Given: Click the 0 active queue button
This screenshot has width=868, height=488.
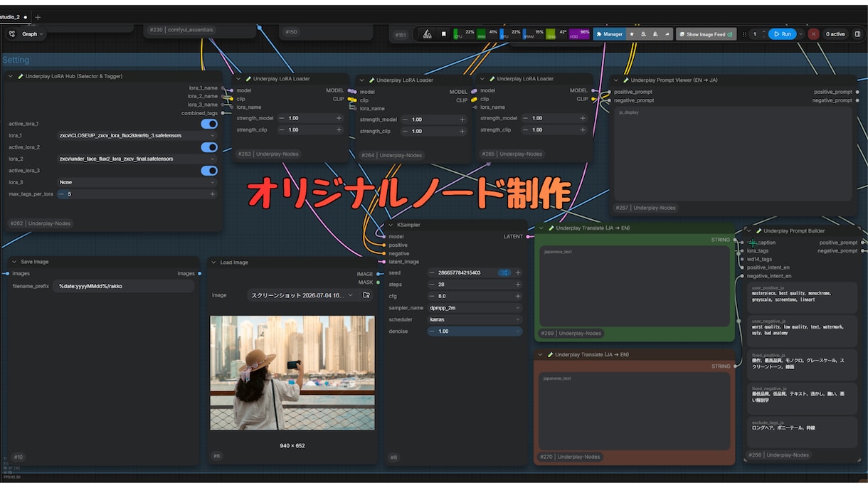Looking at the screenshot, I should click(x=835, y=34).
